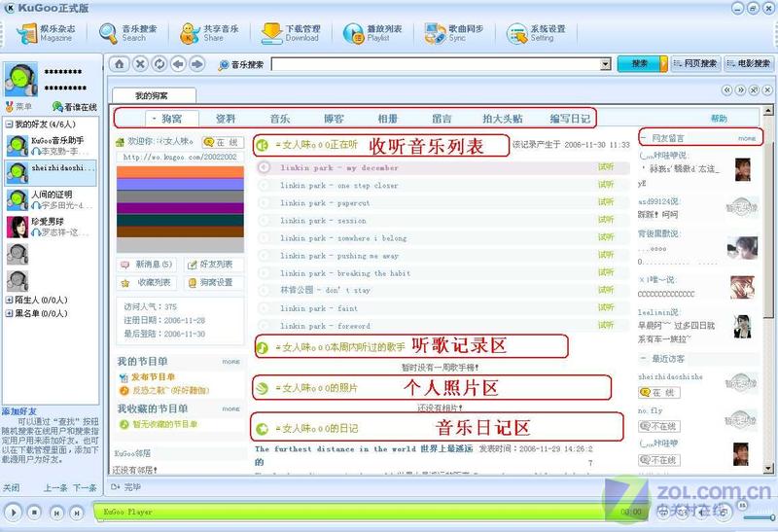
Task: Select the 相册 page tab
Action: 387,119
